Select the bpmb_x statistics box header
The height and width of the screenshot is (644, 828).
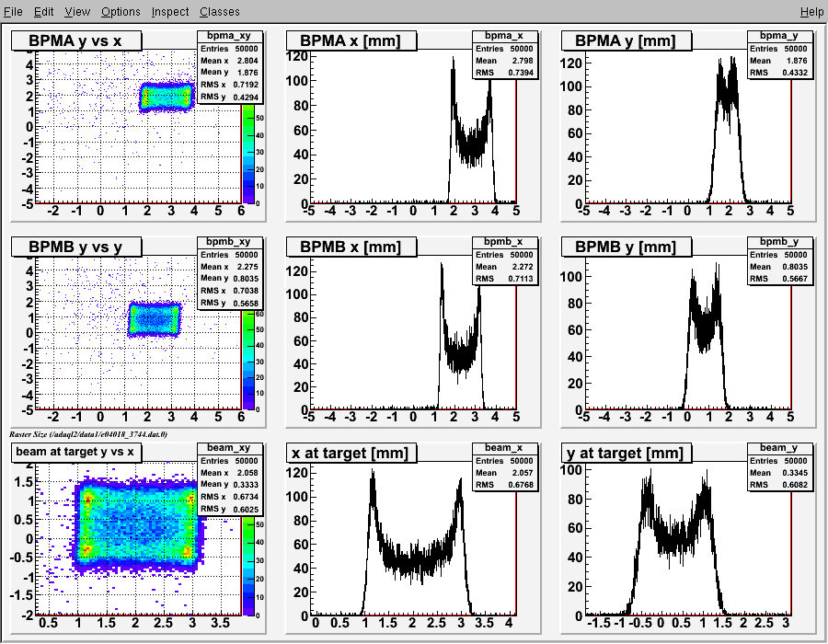pos(504,242)
